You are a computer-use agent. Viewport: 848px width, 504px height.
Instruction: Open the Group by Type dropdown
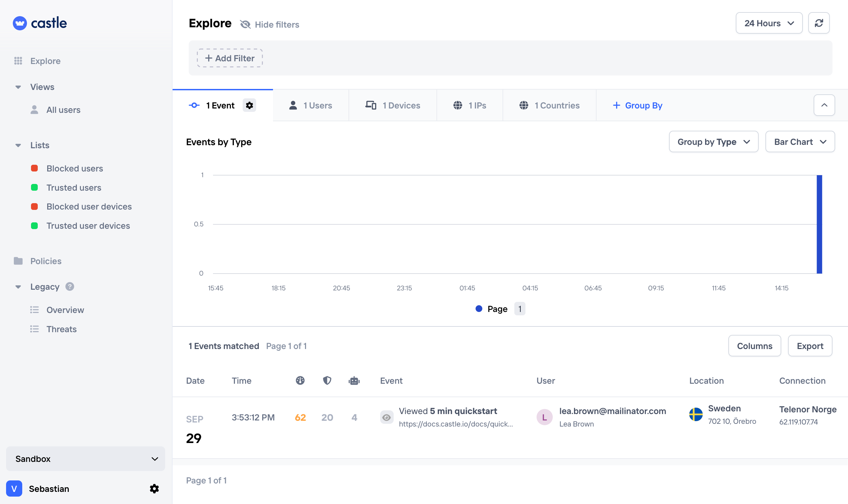click(713, 142)
